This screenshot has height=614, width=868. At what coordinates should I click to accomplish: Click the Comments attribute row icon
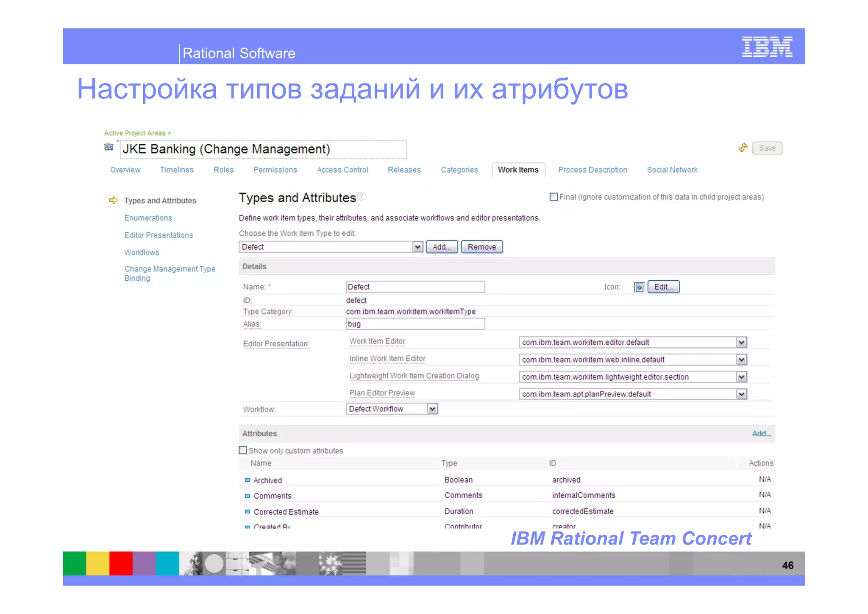[248, 496]
